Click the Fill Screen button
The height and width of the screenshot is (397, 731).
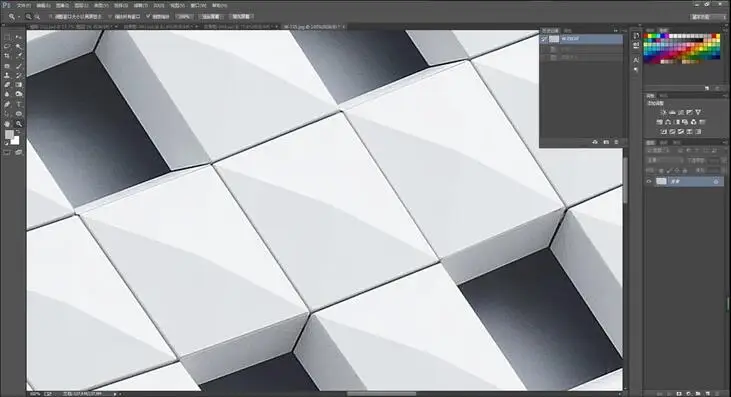point(241,17)
